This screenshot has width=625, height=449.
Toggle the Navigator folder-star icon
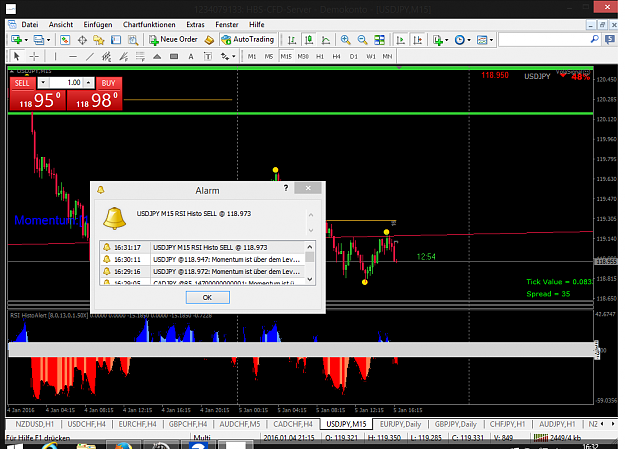tap(98, 40)
